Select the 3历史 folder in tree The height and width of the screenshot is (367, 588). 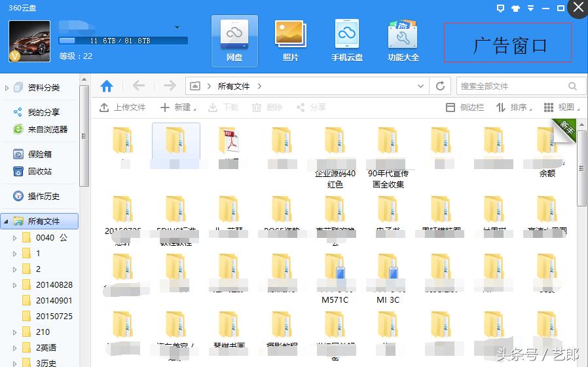pyautogui.click(x=39, y=363)
